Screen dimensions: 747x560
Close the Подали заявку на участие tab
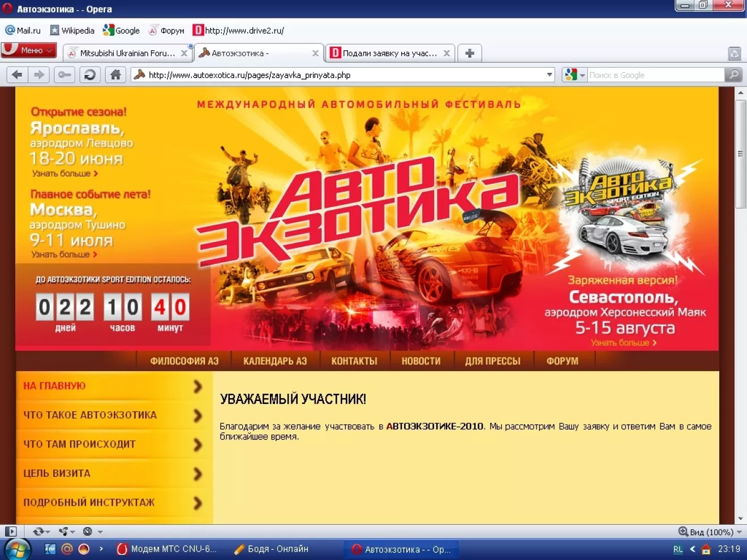click(447, 53)
